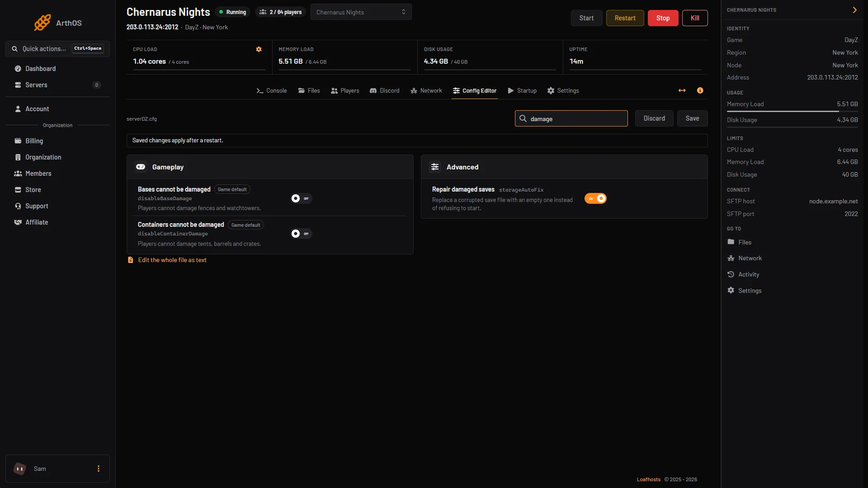Click the Advanced sliders icon
The image size is (868, 488).
(435, 167)
